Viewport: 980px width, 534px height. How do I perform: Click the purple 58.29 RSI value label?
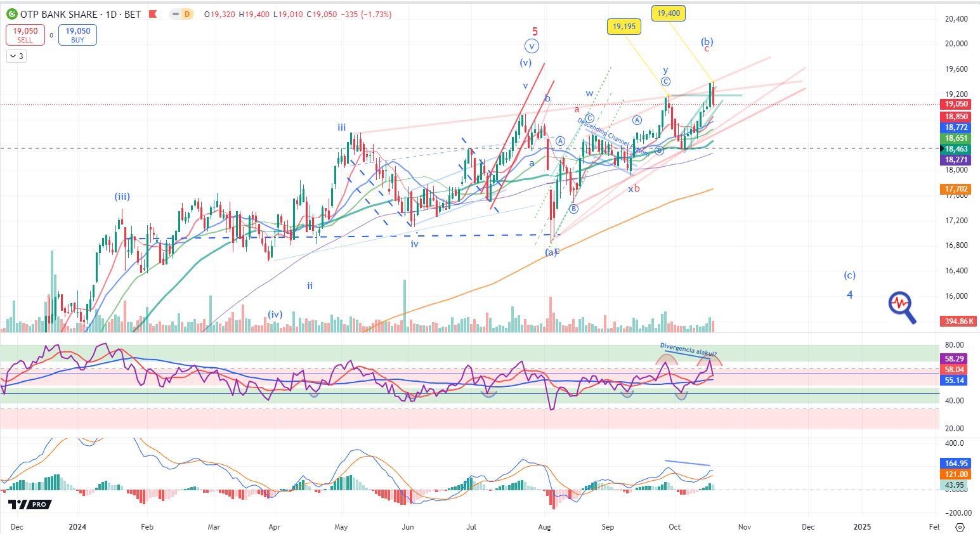(955, 359)
